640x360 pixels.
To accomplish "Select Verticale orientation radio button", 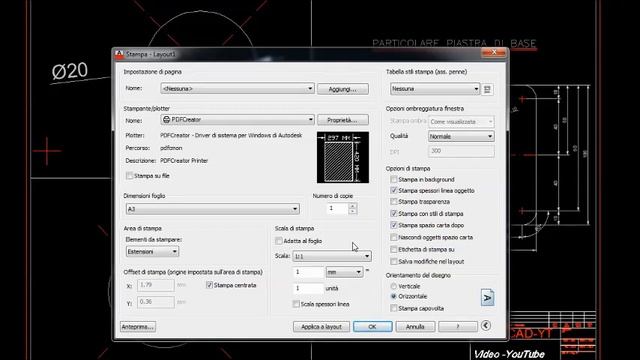I will pyautogui.click(x=393, y=286).
